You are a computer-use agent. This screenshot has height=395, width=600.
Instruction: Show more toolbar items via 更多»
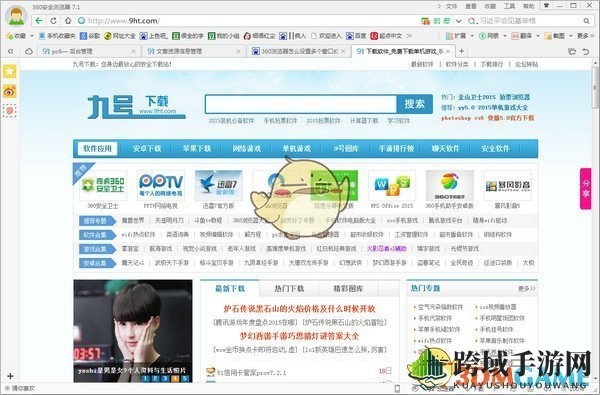(x=586, y=36)
